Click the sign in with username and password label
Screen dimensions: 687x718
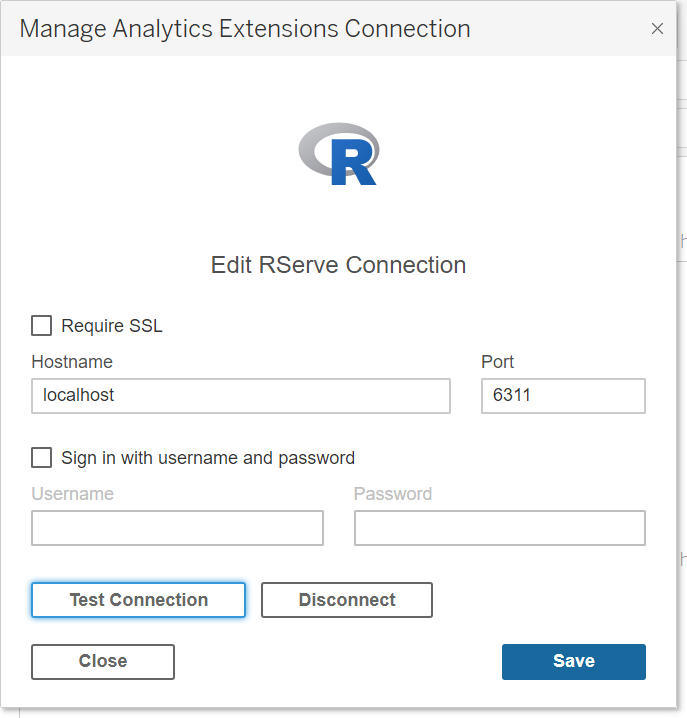click(x=208, y=458)
